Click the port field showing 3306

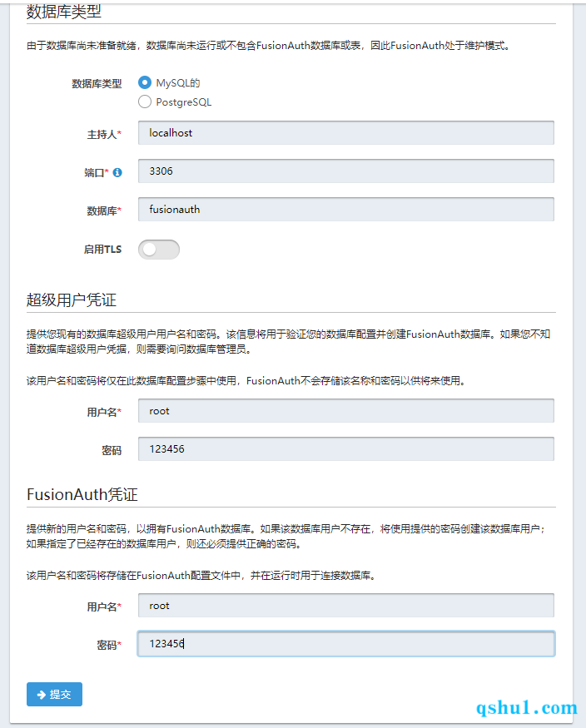click(x=346, y=171)
